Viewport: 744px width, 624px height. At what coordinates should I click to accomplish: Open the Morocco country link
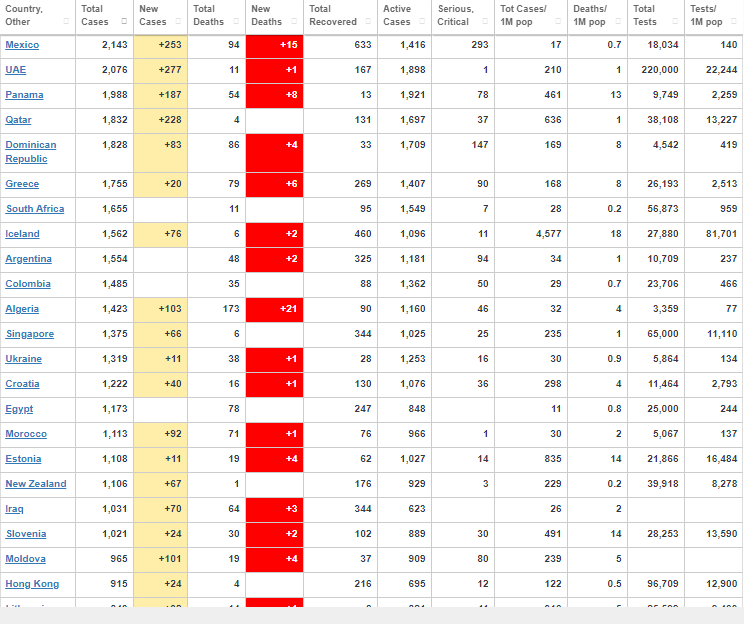tap(26, 434)
